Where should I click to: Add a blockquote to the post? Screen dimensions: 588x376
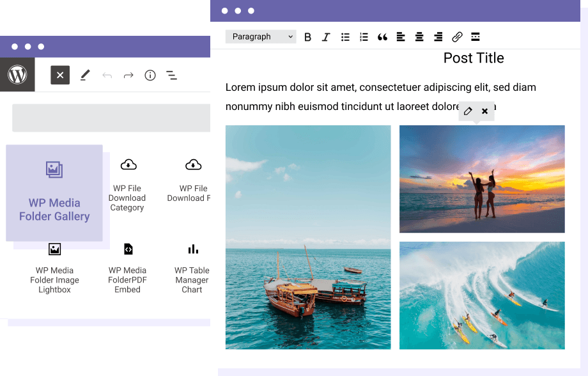tap(382, 36)
